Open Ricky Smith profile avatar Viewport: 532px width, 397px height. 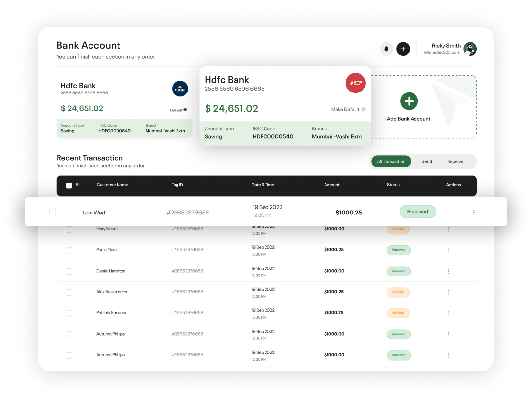[x=470, y=49]
